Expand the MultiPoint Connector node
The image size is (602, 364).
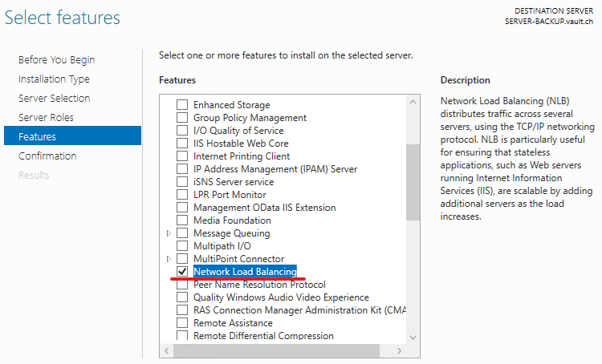click(x=169, y=259)
